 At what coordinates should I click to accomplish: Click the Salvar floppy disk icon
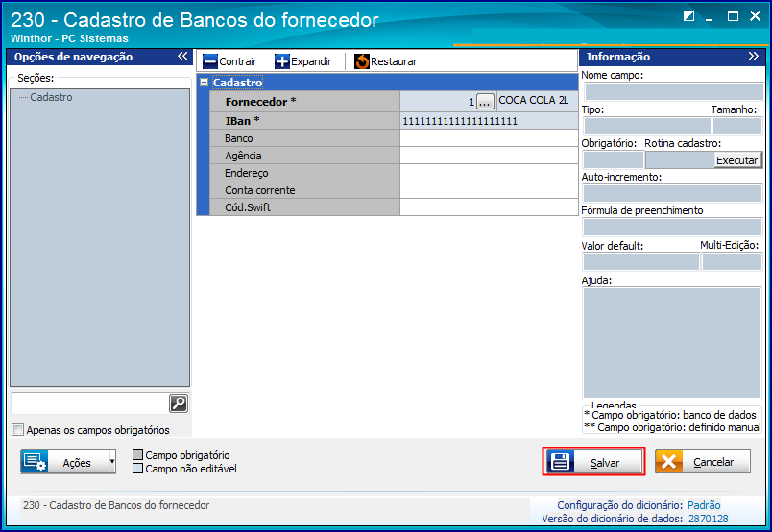pos(560,462)
